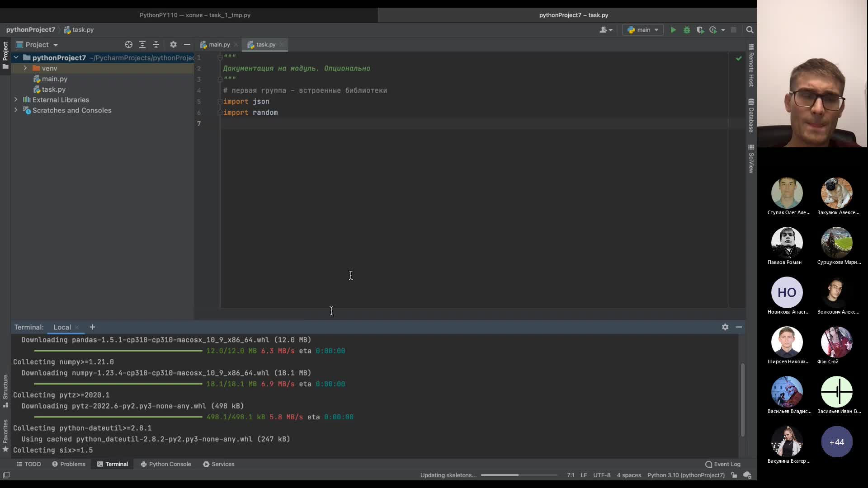Stop the running process
Viewport: 868px width, 488px height.
(734, 30)
